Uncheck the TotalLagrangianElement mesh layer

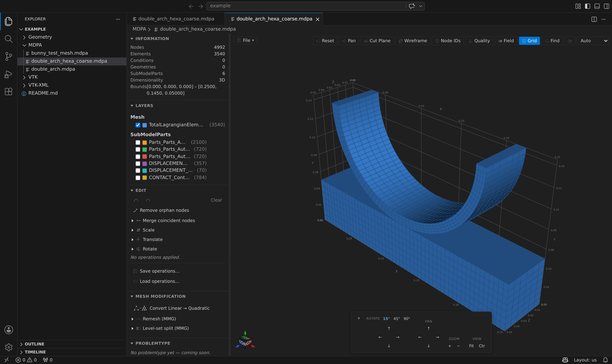click(138, 125)
